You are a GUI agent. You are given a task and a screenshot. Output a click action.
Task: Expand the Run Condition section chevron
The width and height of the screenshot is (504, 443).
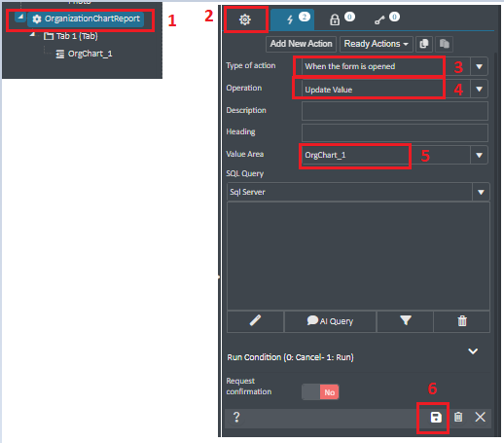click(x=473, y=351)
